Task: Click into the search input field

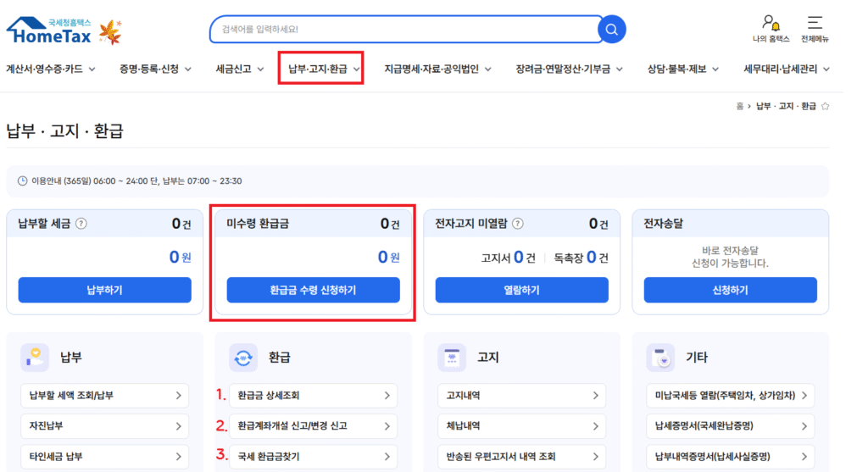Action: click(x=403, y=30)
